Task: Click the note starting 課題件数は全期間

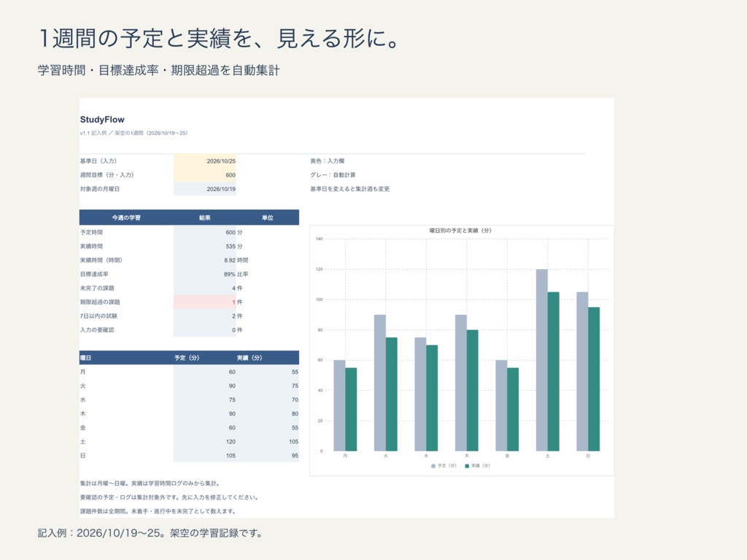Action: pyautogui.click(x=158, y=511)
